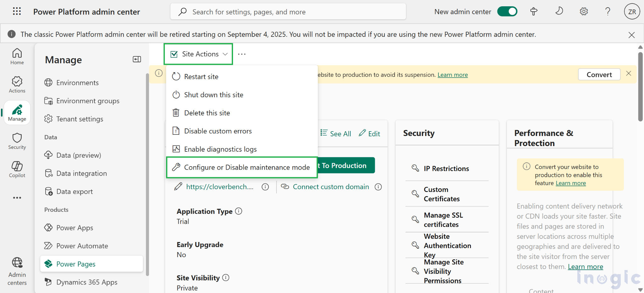Open the settings gear icon
Screen dimensions: 644x293
(584, 12)
